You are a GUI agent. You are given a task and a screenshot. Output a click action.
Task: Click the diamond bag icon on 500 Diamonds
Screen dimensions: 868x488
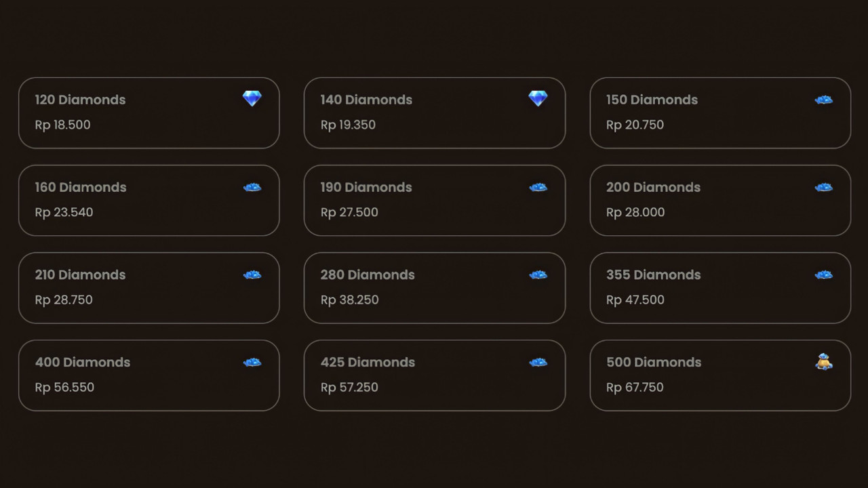pos(824,362)
